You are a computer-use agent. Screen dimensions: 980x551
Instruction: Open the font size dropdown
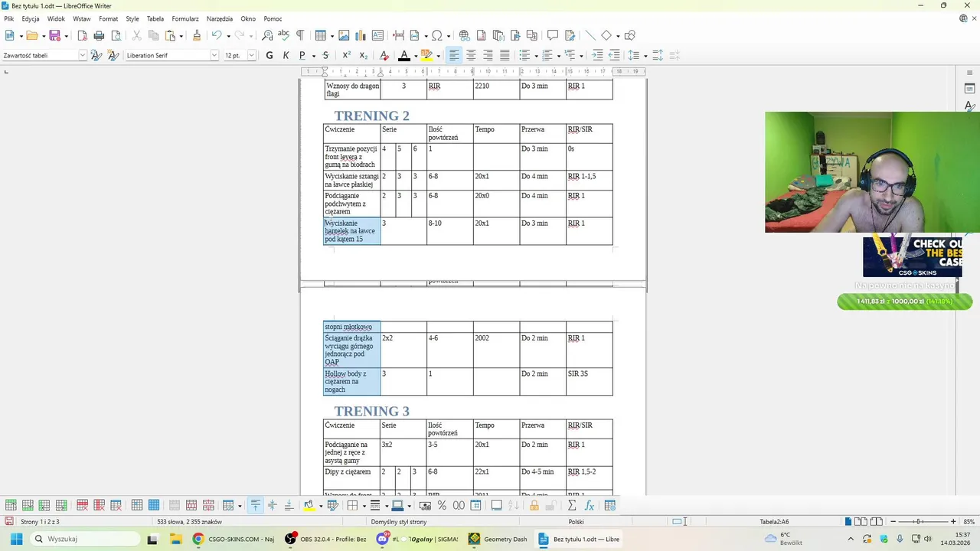click(251, 55)
